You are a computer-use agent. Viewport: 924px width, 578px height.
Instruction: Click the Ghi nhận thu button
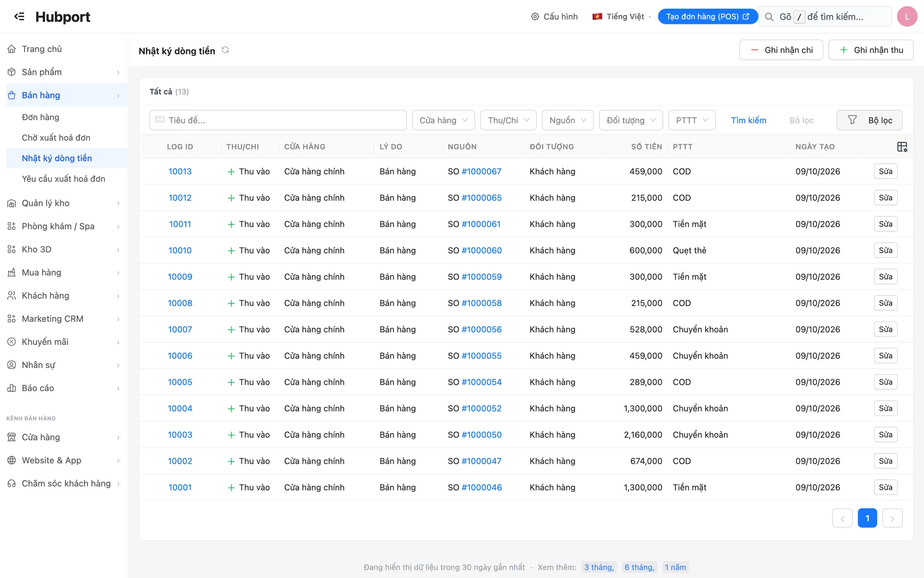871,50
